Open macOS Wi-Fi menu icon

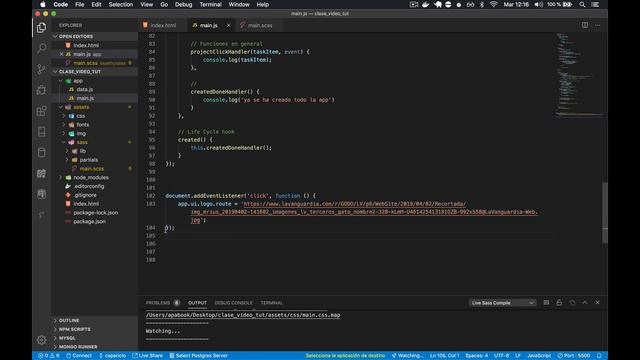(493, 4)
